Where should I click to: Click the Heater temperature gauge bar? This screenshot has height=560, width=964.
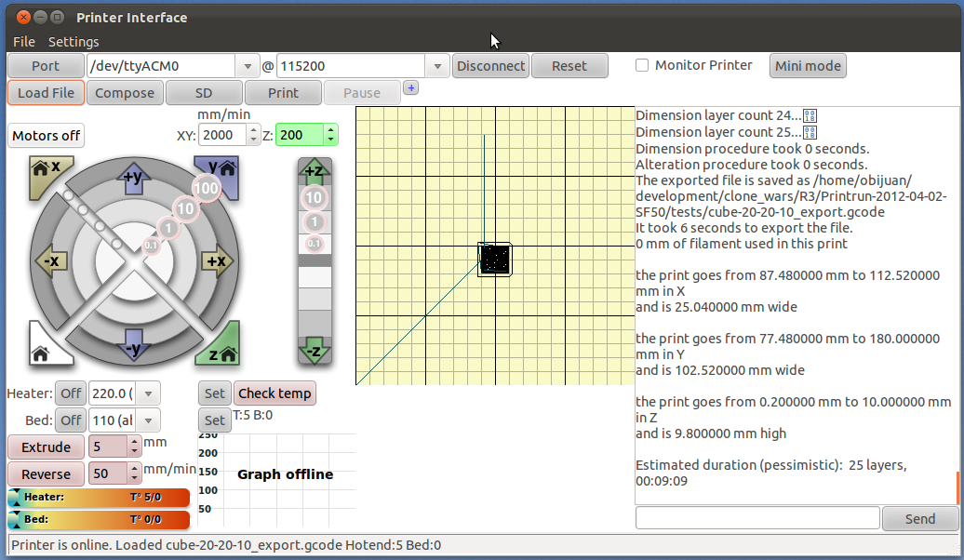[x=99, y=498]
